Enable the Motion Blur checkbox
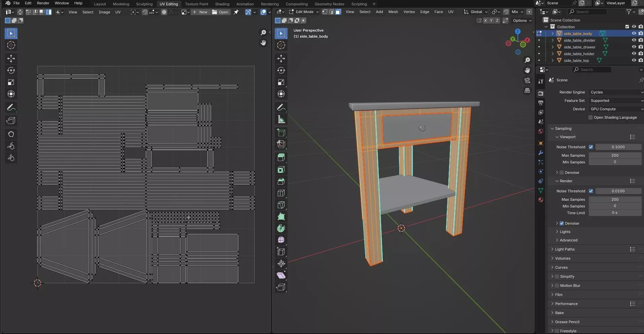Viewport: 644px width, 334px height. coord(557,286)
